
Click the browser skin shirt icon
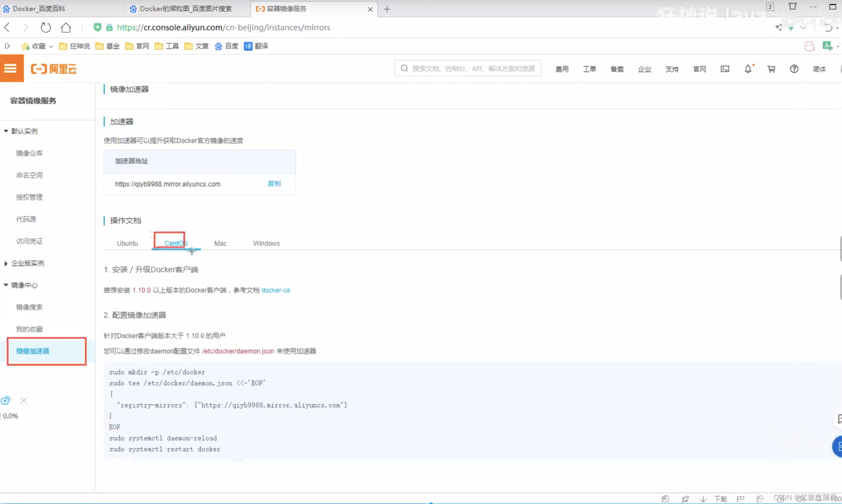[x=793, y=7]
